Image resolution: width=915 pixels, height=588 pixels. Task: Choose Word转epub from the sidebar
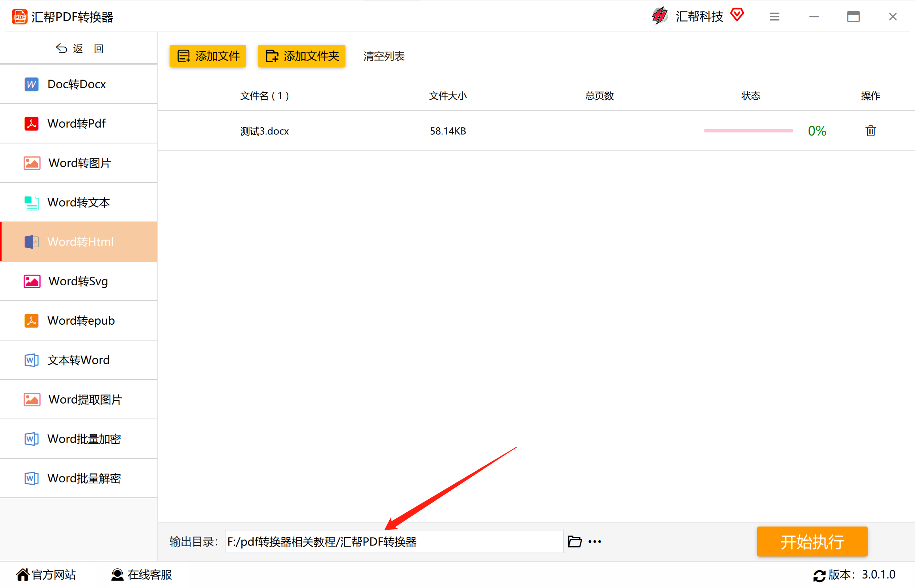point(78,321)
